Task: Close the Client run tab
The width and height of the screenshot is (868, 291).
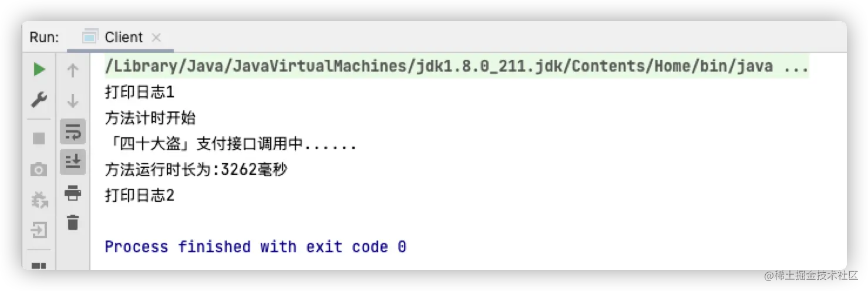Action: click(156, 38)
